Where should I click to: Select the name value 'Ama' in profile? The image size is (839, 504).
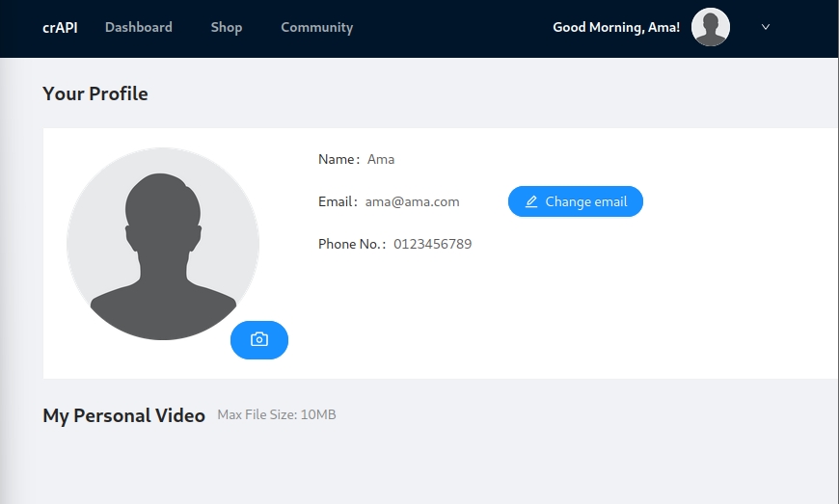tap(381, 159)
